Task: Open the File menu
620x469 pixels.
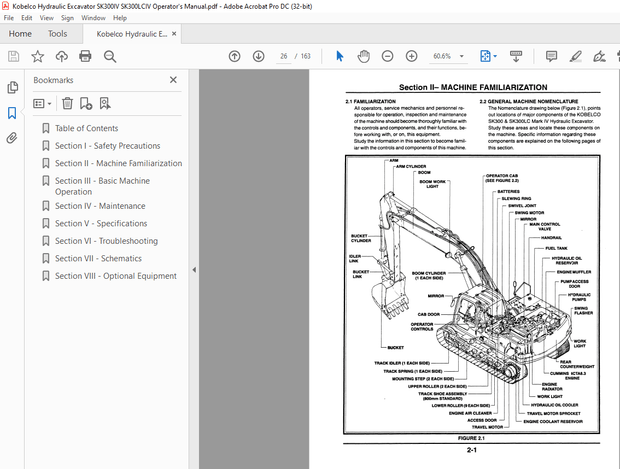Action: click(9, 18)
